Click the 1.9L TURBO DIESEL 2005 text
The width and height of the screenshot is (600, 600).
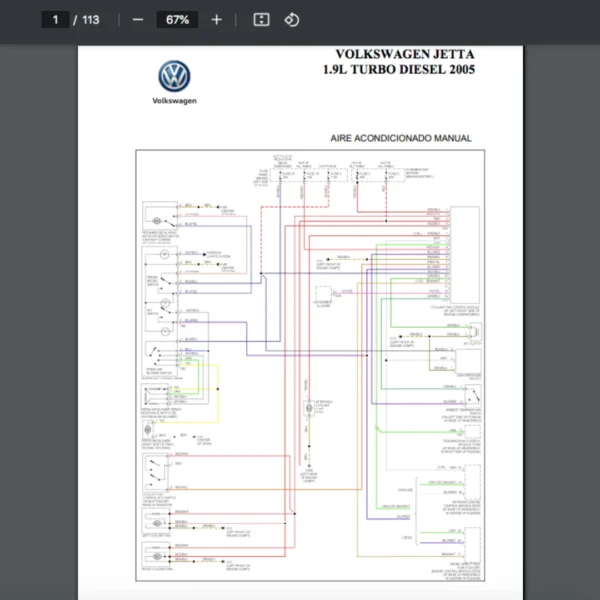click(x=399, y=70)
